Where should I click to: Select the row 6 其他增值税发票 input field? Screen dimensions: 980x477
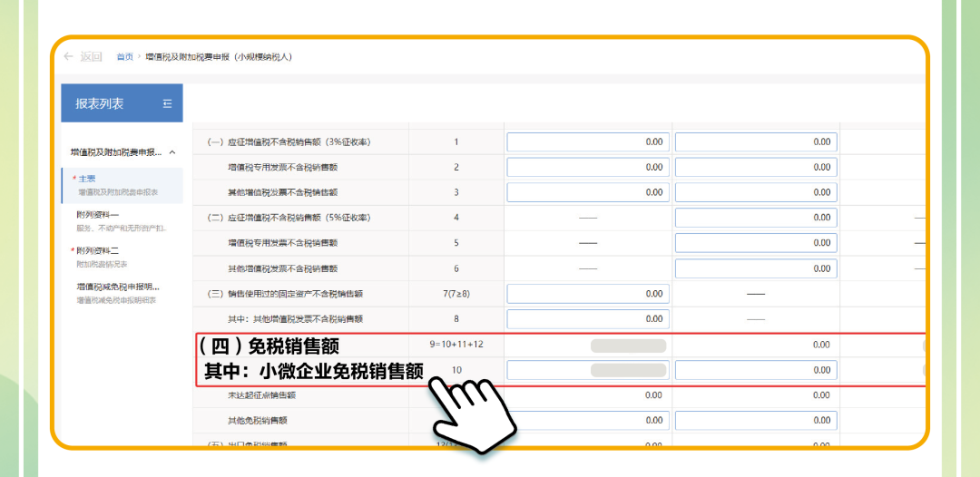coord(755,268)
